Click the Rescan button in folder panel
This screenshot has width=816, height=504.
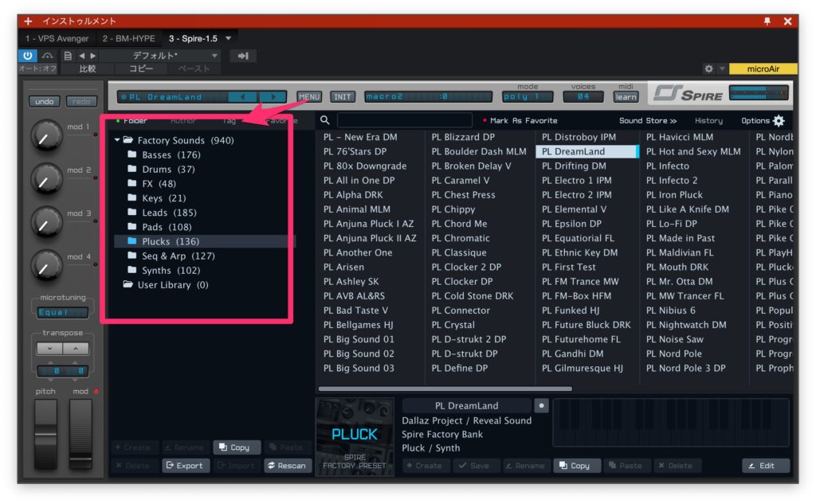pos(288,466)
